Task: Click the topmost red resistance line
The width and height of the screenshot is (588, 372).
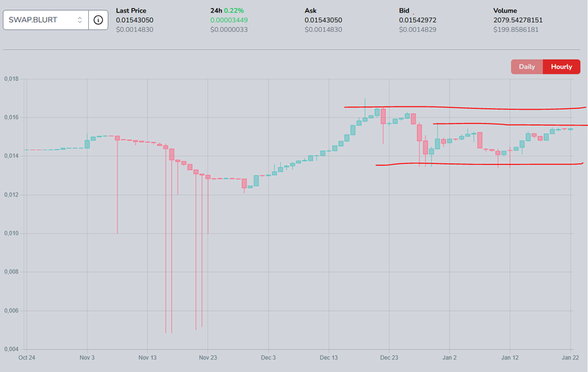Action: click(463, 107)
